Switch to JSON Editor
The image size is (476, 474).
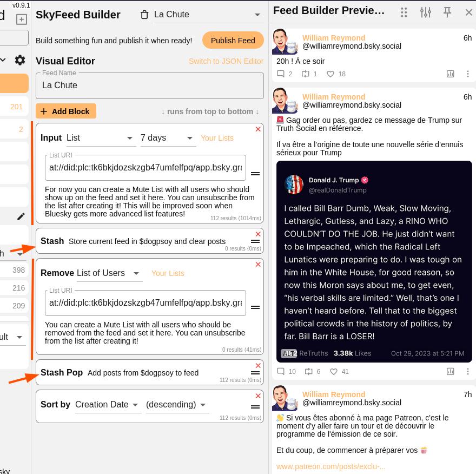pyautogui.click(x=226, y=61)
